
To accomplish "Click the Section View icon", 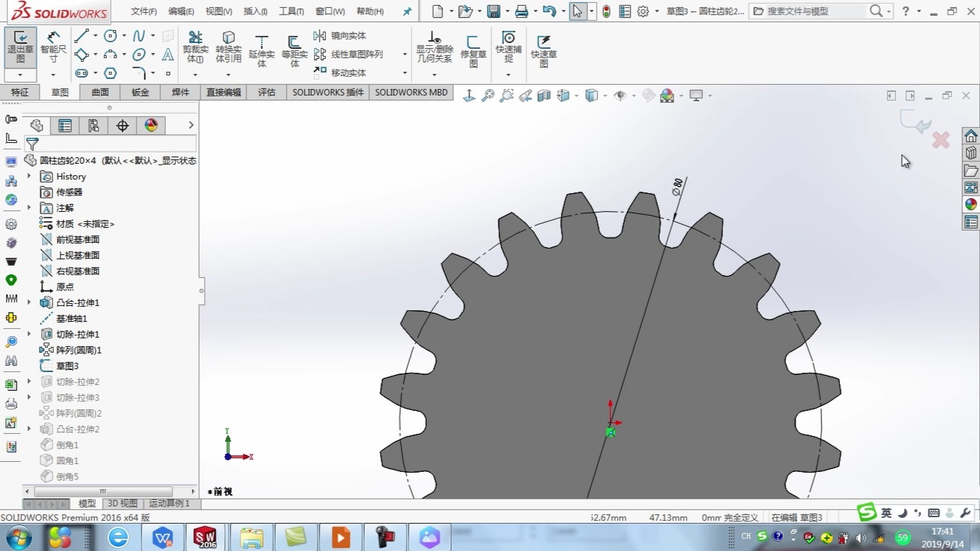I will (544, 96).
